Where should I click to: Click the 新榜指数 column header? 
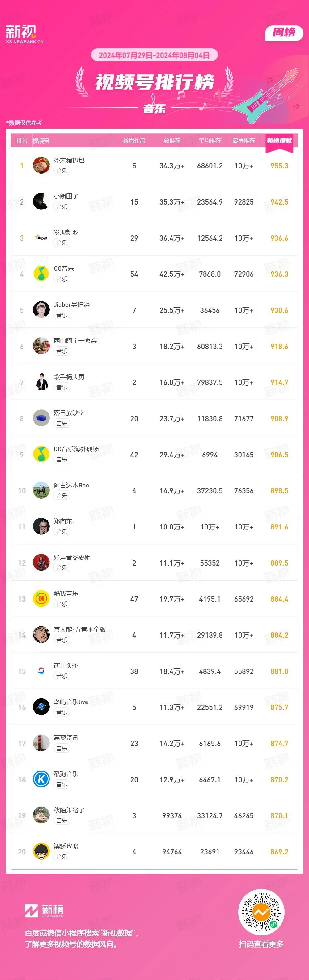point(279,141)
